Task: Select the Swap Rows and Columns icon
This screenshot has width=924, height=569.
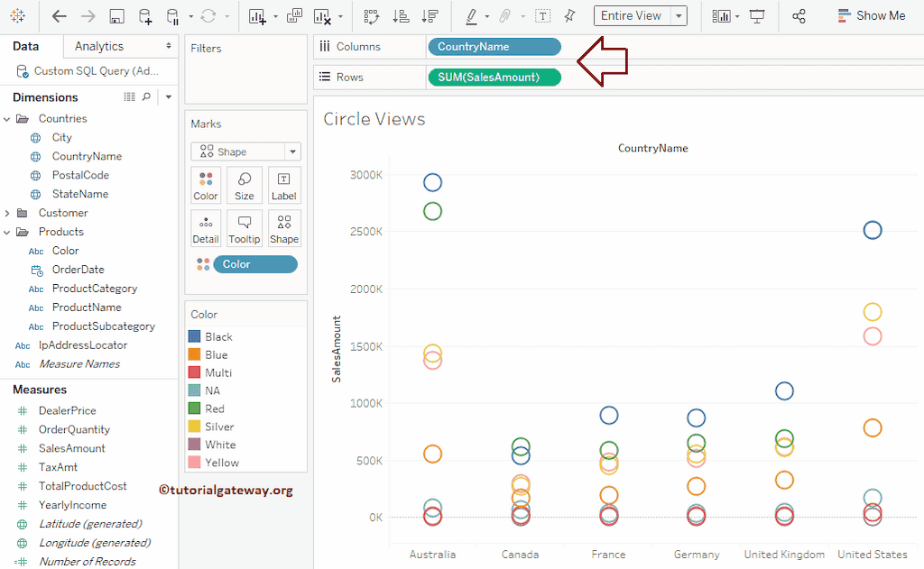Action: tap(370, 15)
